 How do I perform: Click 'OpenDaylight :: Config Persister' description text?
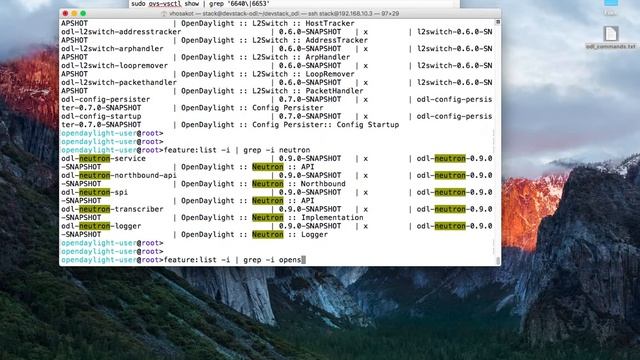click(x=252, y=108)
